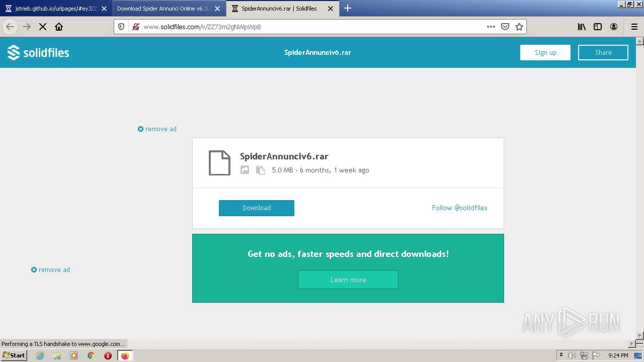This screenshot has height=362, width=644.
Task: Stop loading the page with X button
Action: click(x=43, y=27)
